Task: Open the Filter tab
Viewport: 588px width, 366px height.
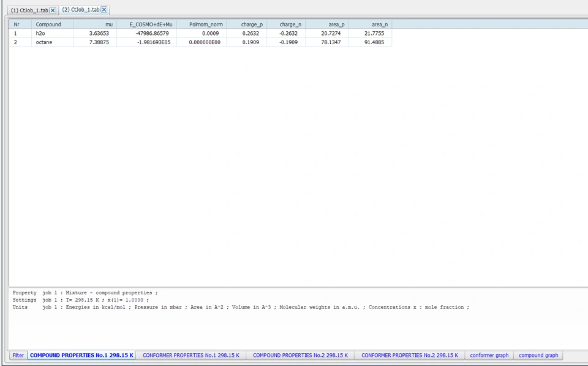Action: pos(18,356)
